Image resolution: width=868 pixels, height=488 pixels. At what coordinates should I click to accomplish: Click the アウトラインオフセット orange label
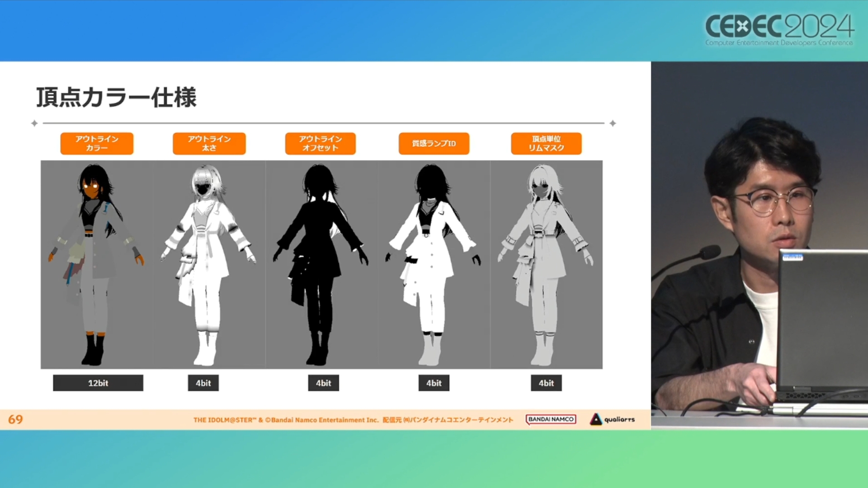coord(321,144)
